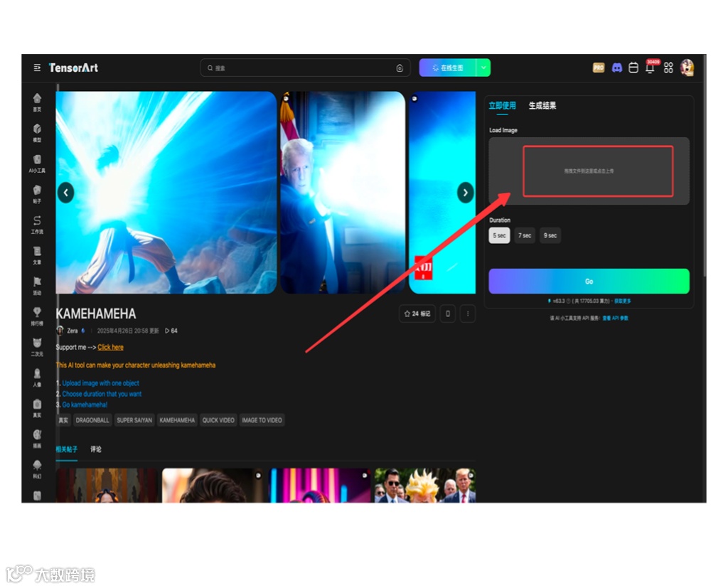
Task: Expand the dropdown arrow beside 在线生图
Action: coord(483,68)
